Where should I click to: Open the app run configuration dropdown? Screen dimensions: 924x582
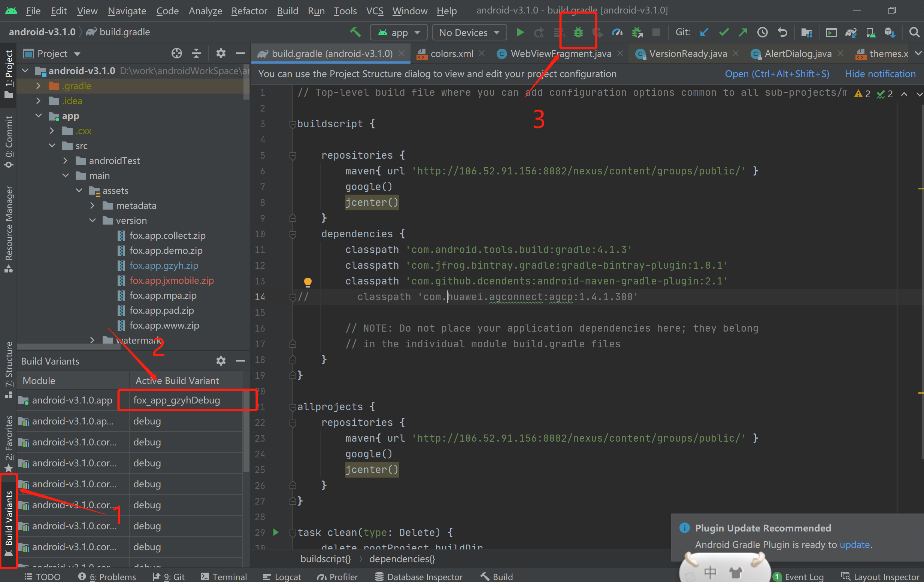(x=399, y=33)
